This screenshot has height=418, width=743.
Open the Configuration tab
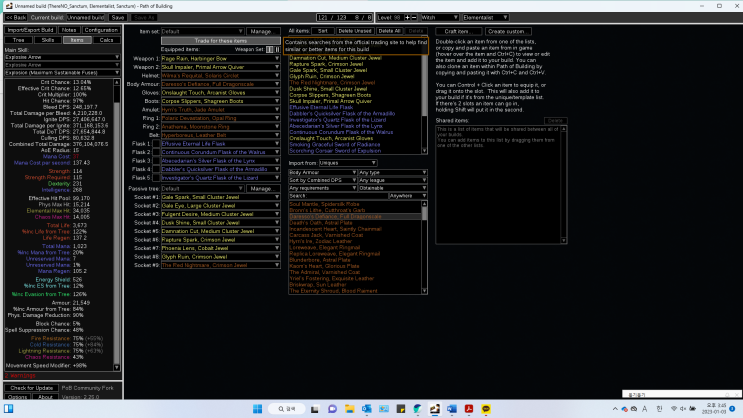(x=101, y=30)
